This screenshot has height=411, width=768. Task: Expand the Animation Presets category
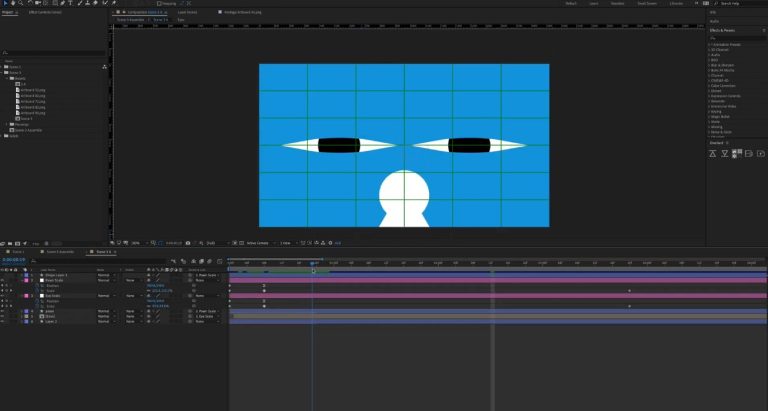(x=726, y=45)
